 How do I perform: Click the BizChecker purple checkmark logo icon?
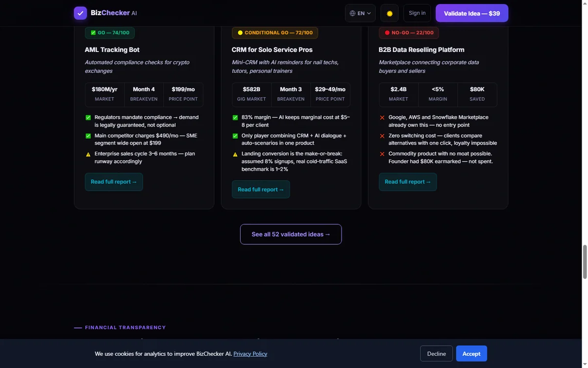point(80,13)
